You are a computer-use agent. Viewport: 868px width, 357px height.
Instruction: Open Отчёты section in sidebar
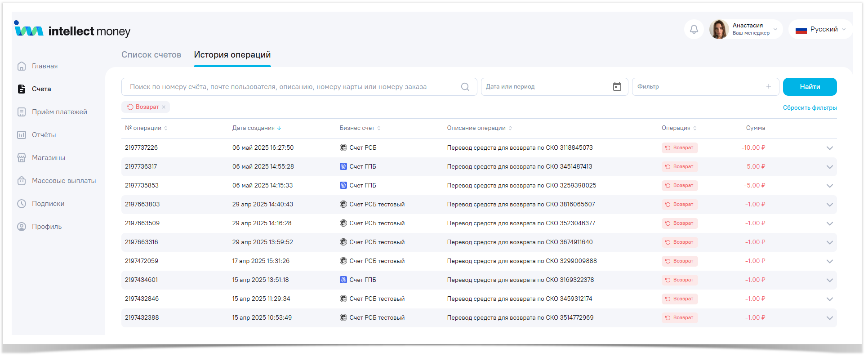coord(44,135)
